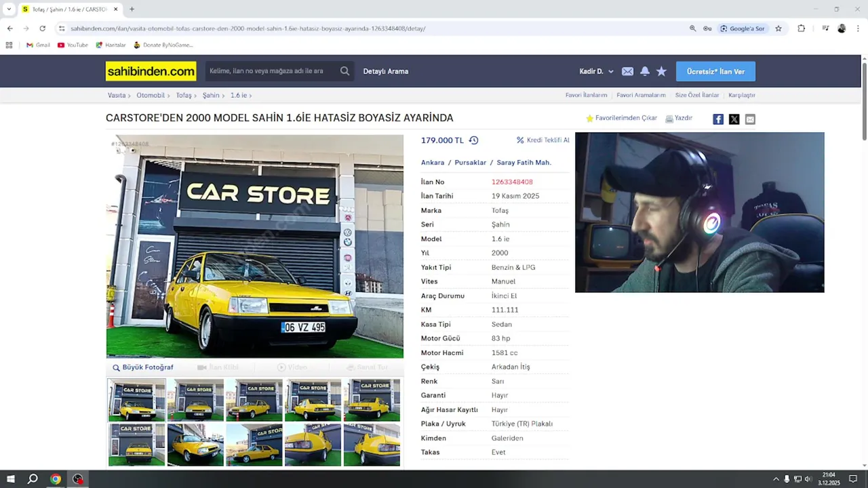The height and width of the screenshot is (488, 868).
Task: Open Favori Aramalarım menu
Action: click(641, 96)
